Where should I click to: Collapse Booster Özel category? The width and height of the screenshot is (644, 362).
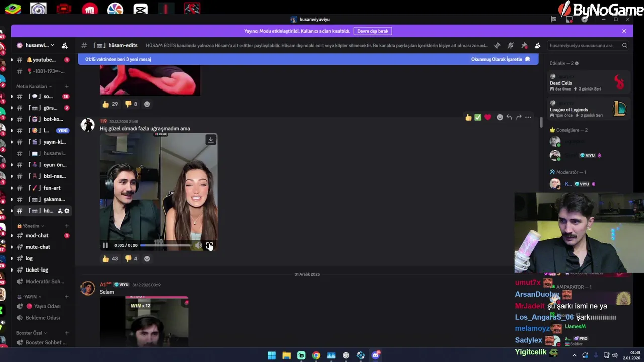click(x=31, y=333)
